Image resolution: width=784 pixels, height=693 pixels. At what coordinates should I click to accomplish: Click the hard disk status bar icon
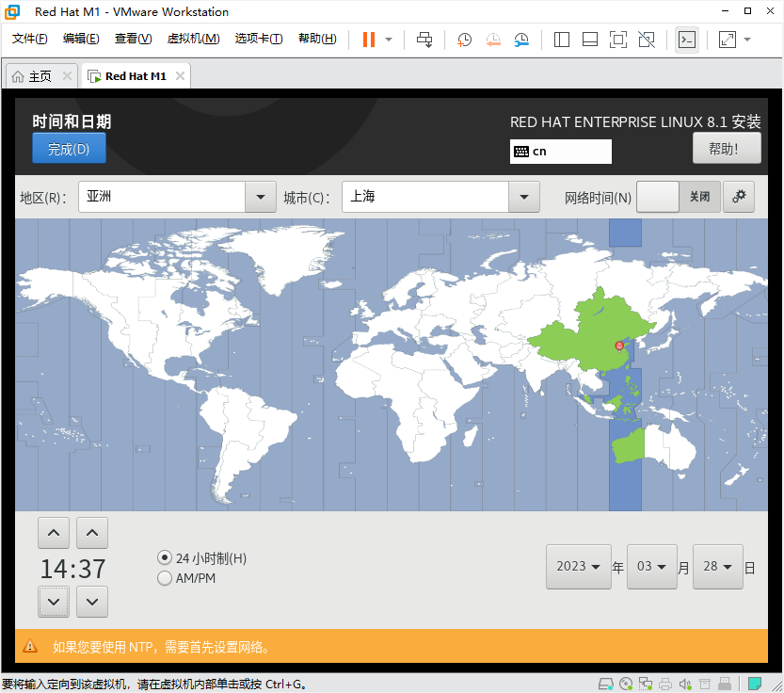tap(605, 684)
